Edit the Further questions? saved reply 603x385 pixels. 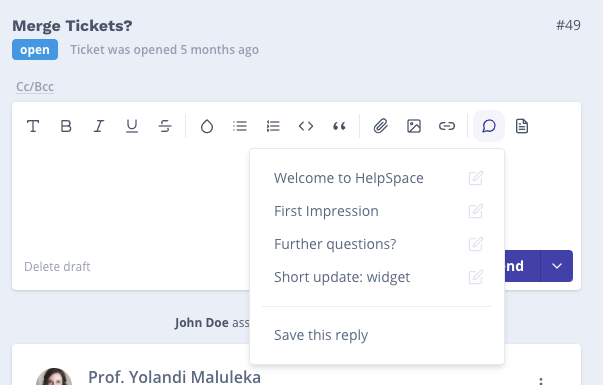click(476, 244)
